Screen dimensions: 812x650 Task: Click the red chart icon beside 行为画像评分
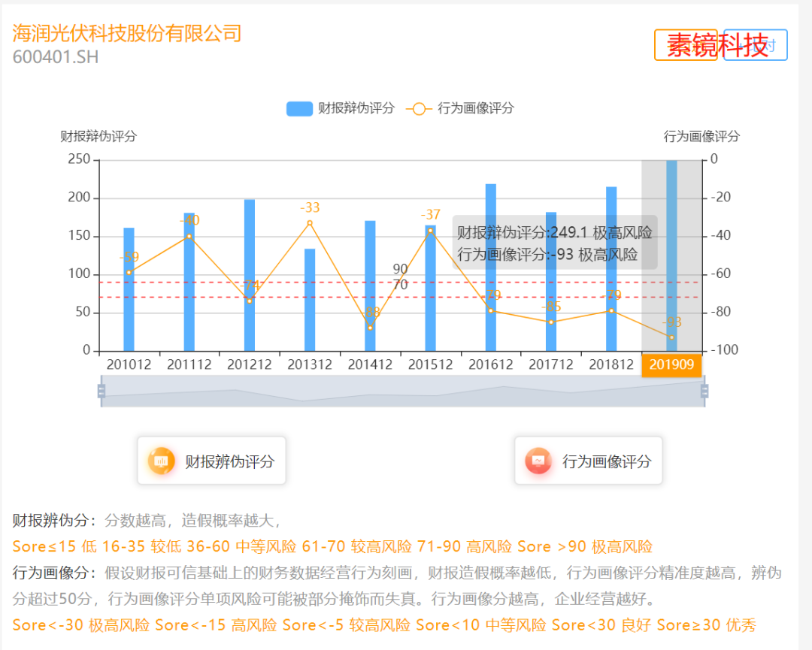coord(538,461)
